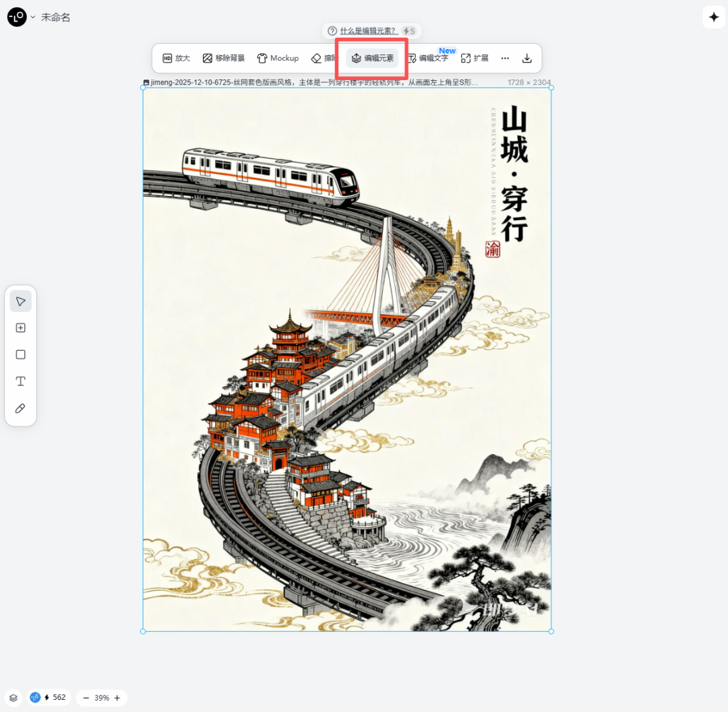Select the 擦除 eraser tool

(x=324, y=58)
